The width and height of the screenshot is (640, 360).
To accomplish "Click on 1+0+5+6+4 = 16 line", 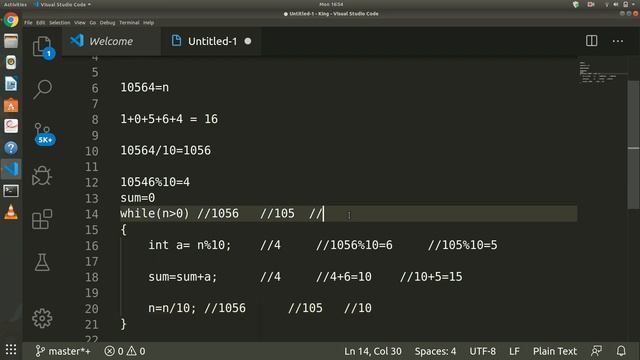I will (x=169, y=119).
